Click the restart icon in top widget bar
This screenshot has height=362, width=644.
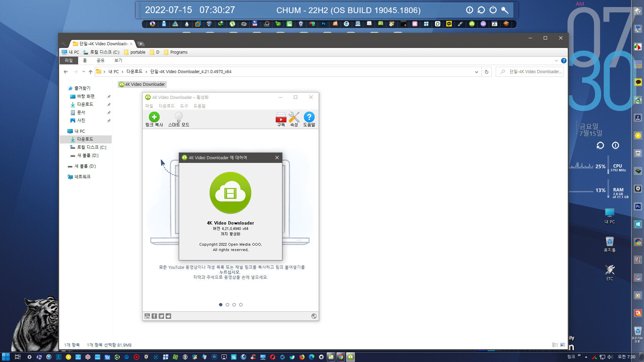[481, 10]
